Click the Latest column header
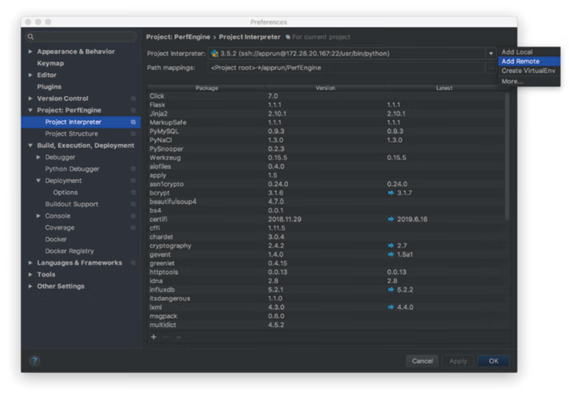This screenshot has width=569, height=396. point(444,88)
